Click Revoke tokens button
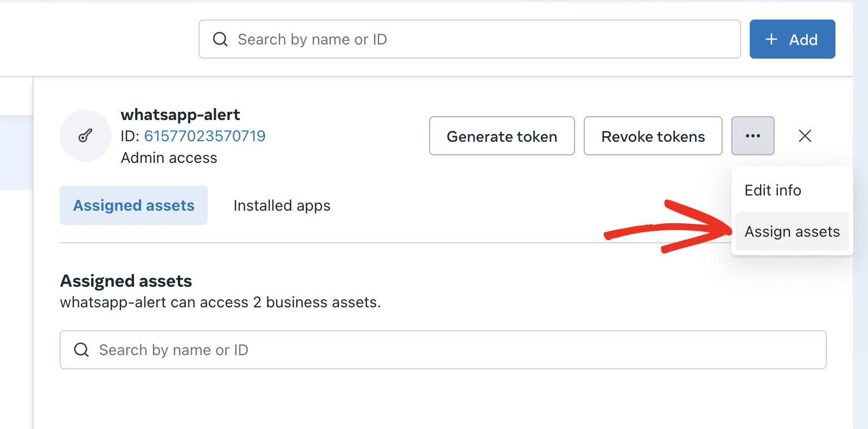 tap(653, 136)
